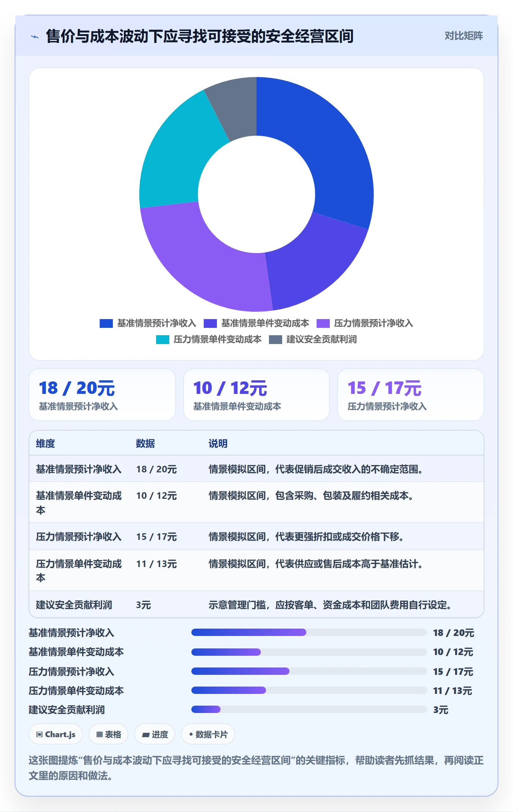Click the bar icon in 进度 chip
This screenshot has height=812, width=513.
(146, 735)
